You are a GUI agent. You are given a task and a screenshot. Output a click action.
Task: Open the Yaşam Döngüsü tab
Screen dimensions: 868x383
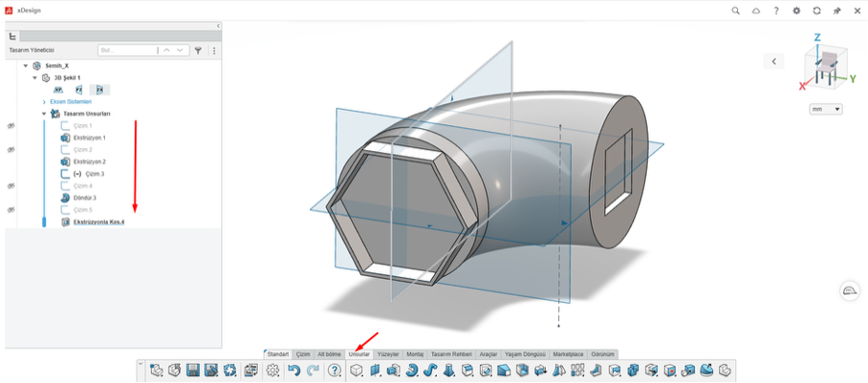[x=525, y=354]
